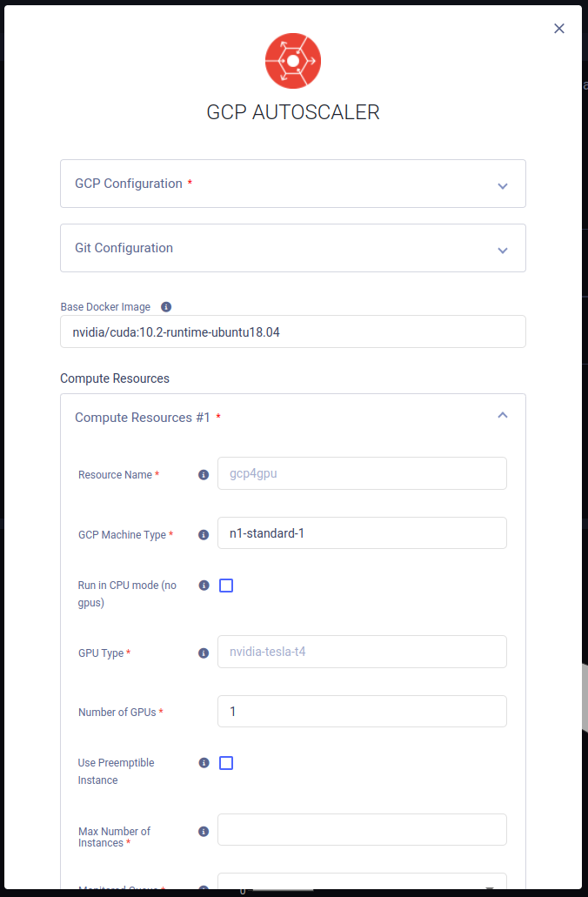Click the GPU Type input field
588x897 pixels.
point(362,652)
